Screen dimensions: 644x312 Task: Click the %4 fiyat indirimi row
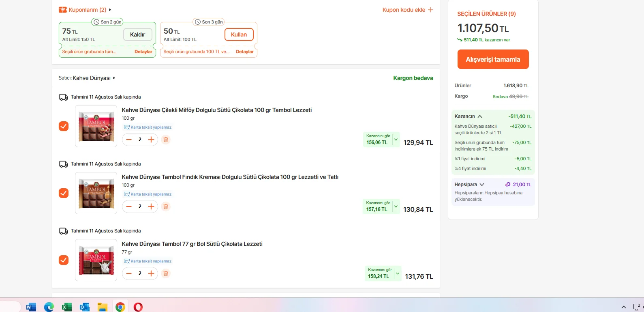[x=493, y=168]
